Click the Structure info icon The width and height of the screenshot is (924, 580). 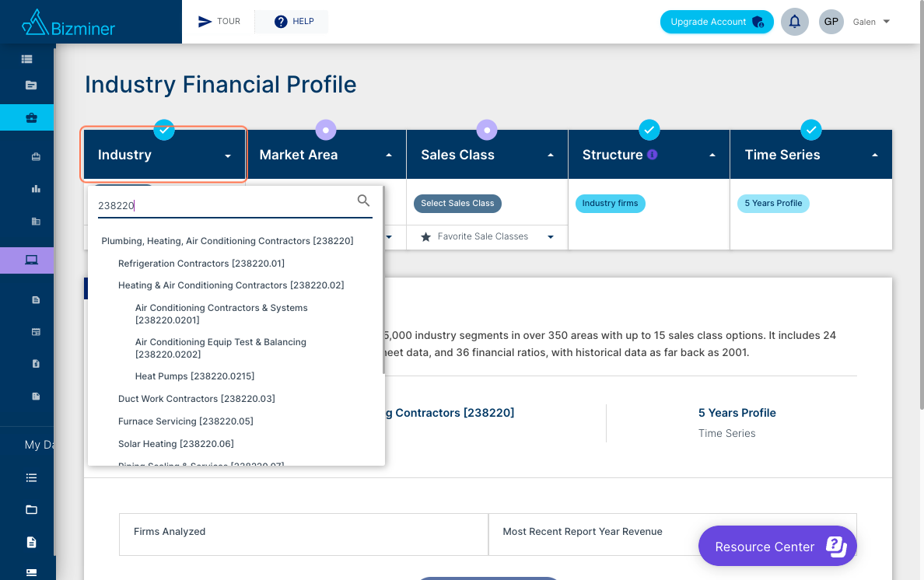tap(653, 154)
